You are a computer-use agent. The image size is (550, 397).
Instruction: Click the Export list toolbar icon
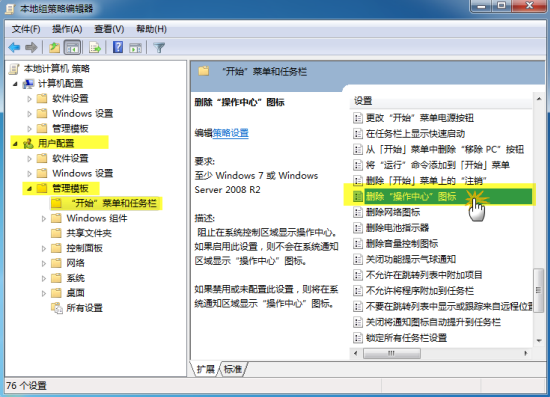point(95,47)
